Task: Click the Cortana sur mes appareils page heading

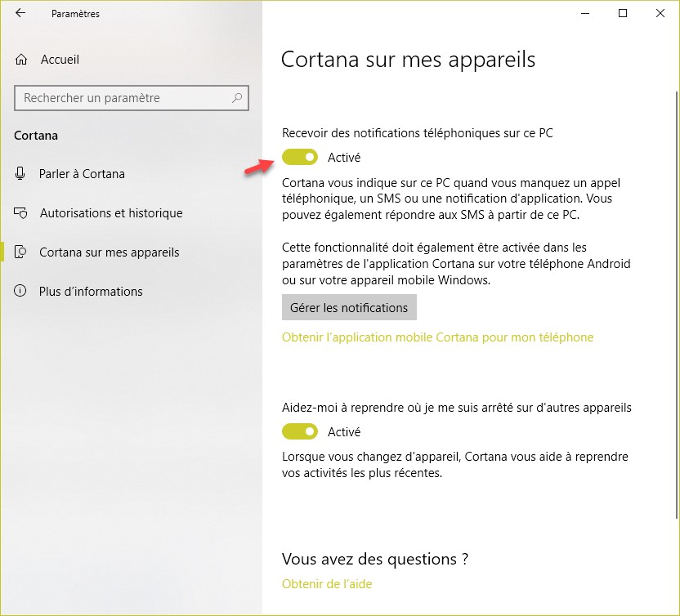Action: click(408, 60)
